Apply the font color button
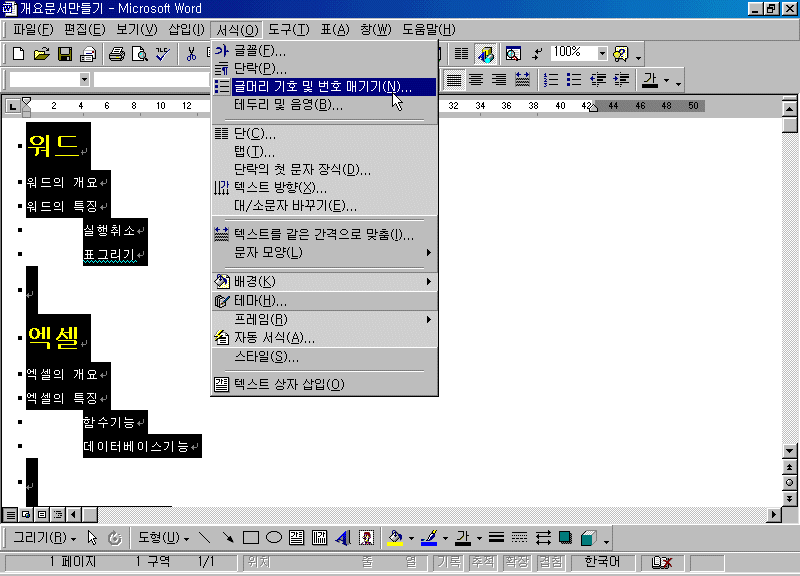 pos(649,80)
